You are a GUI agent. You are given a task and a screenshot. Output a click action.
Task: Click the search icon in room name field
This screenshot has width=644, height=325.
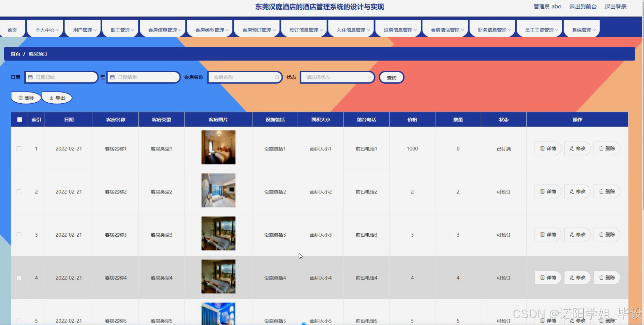pos(277,77)
